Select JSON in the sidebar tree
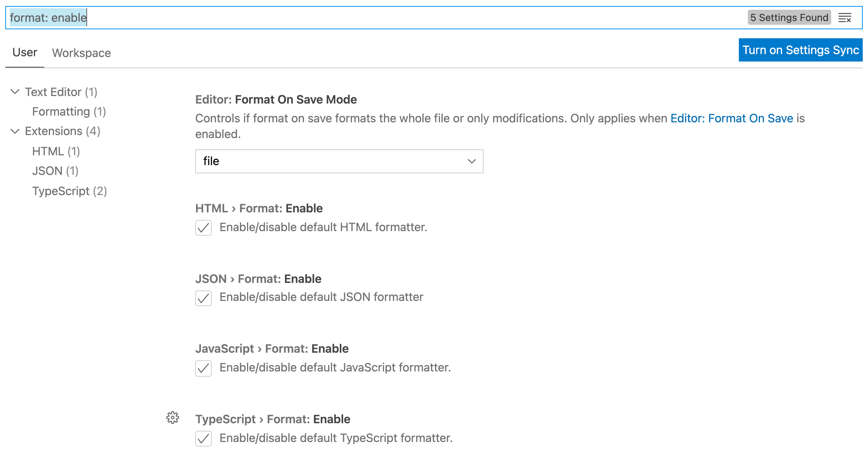Viewport: 868px width, 457px height. 55,171
